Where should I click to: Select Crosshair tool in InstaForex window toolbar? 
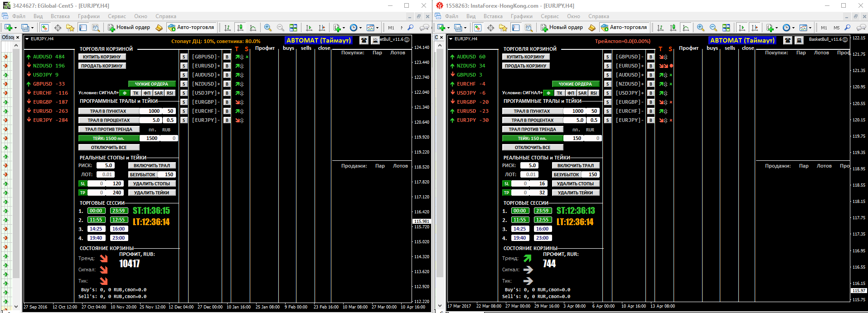[490, 28]
